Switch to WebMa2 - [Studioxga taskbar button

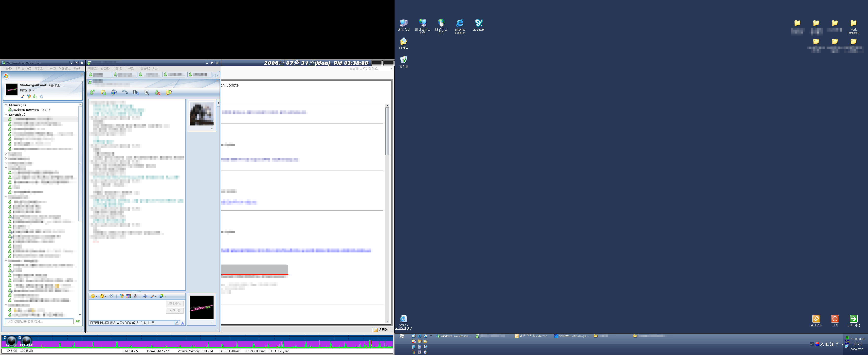571,336
